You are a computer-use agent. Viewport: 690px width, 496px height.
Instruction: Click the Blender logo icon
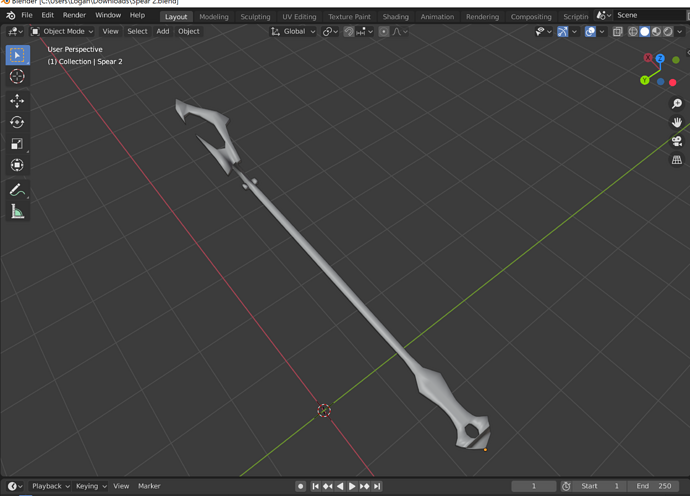10,15
